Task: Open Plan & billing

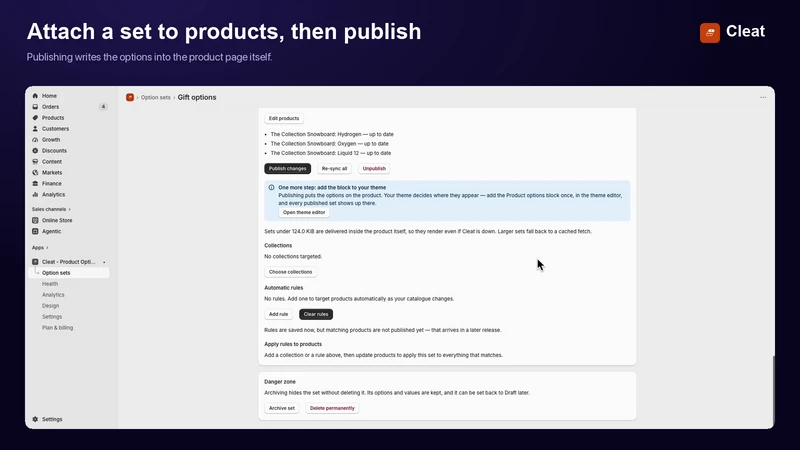Action: [x=57, y=328]
